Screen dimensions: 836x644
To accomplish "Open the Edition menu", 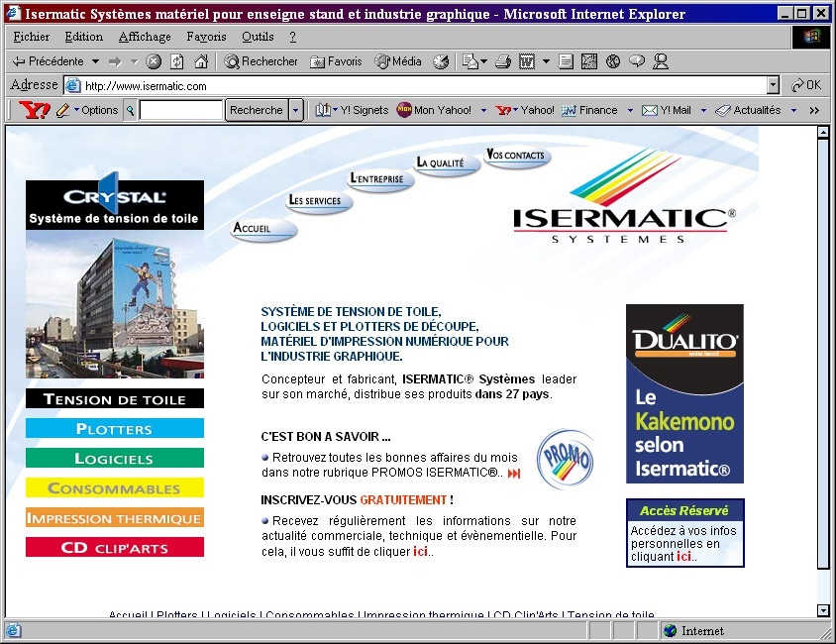I will [84, 37].
